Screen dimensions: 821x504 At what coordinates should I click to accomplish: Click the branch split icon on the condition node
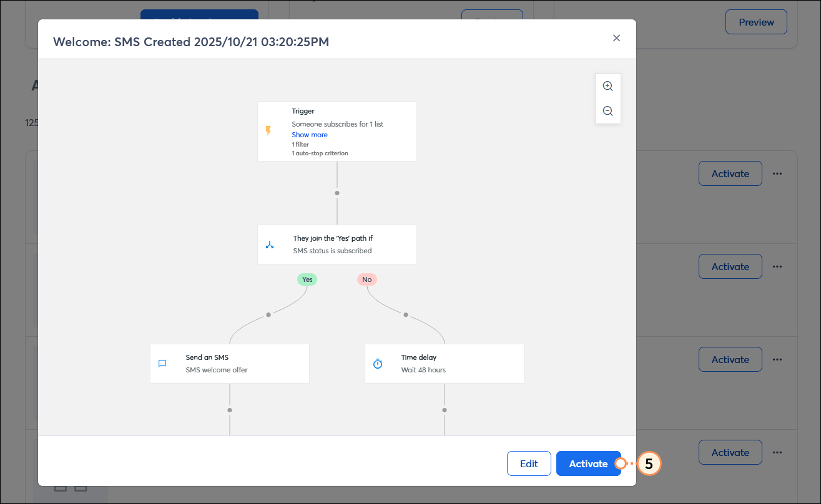click(270, 244)
